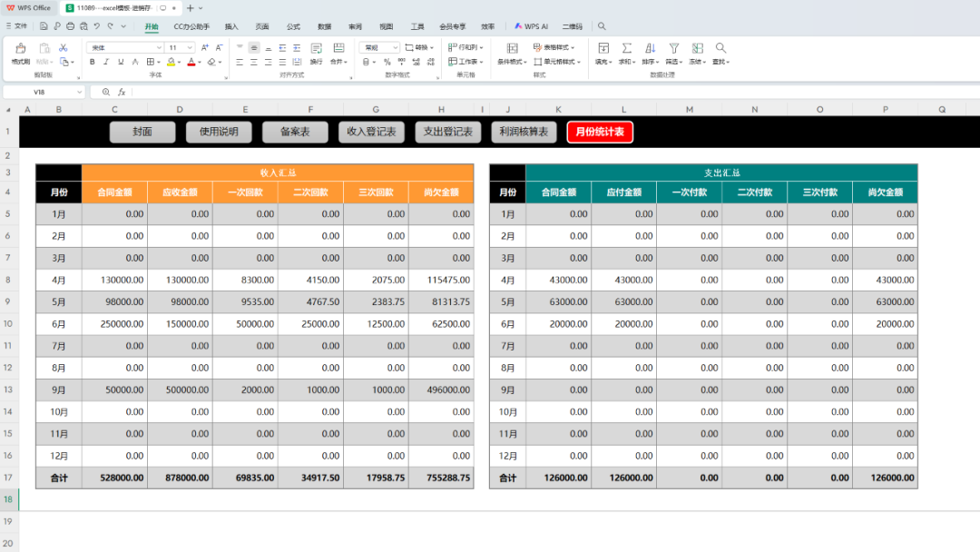Click the Cut scissors icon

[64, 48]
